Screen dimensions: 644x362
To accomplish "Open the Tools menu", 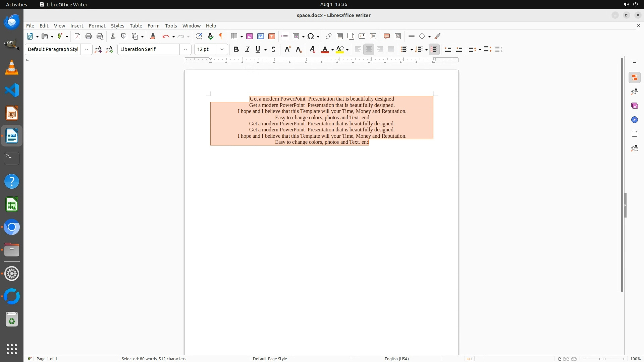I will pyautogui.click(x=171, y=25).
